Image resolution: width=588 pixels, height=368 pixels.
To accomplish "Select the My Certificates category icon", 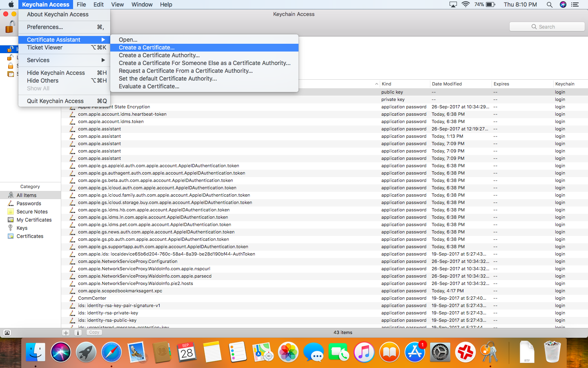I will (x=11, y=220).
